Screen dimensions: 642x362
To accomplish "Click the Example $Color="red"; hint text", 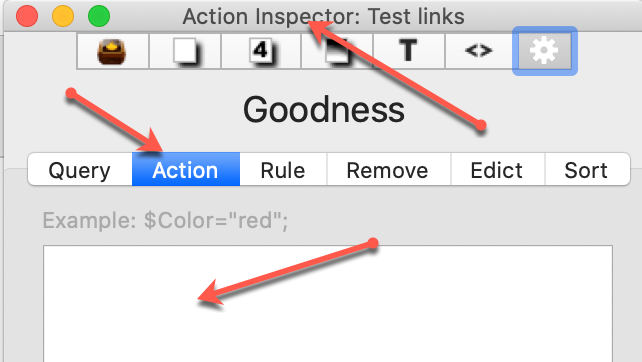I will coord(165,220).
